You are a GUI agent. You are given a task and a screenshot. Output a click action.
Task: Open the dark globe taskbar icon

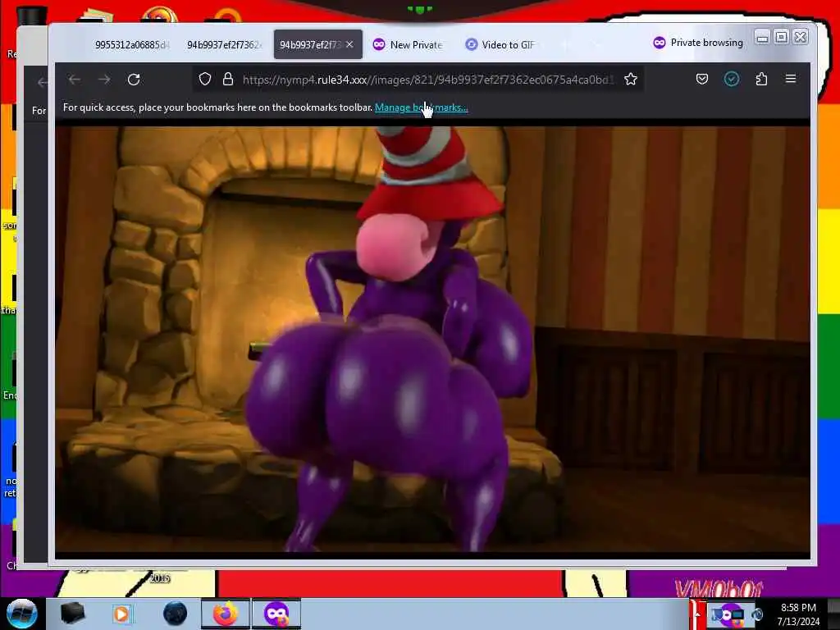[176, 614]
